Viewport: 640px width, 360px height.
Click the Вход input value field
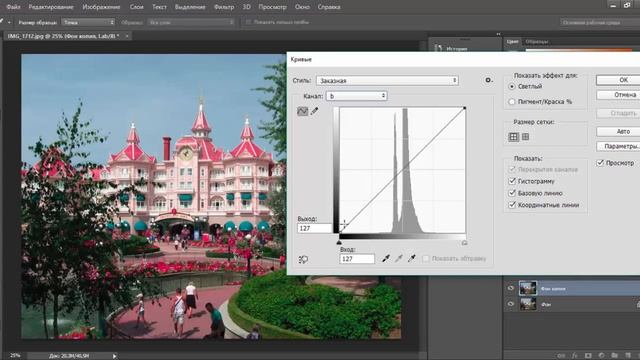click(357, 259)
